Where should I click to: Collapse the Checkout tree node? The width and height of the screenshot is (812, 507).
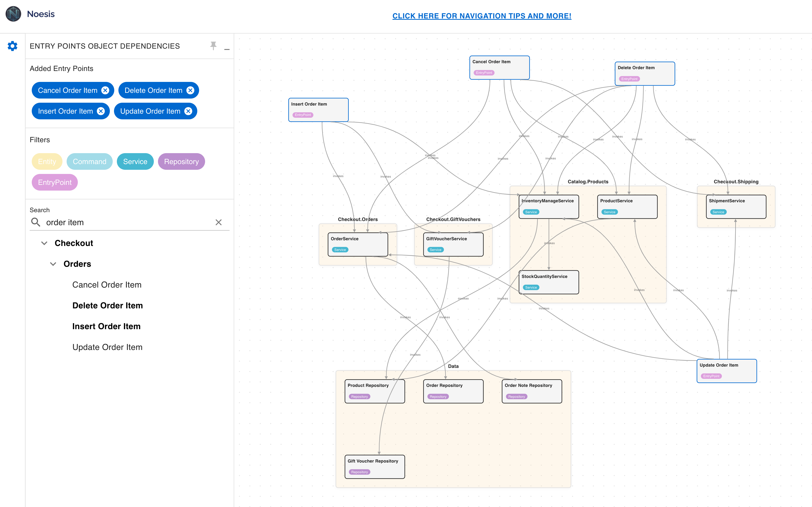[44, 243]
